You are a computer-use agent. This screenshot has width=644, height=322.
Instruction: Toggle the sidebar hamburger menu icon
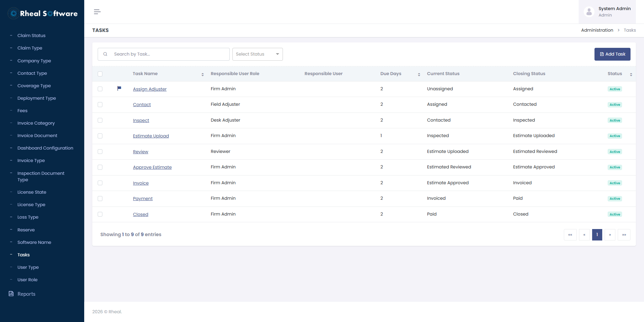[x=97, y=12]
